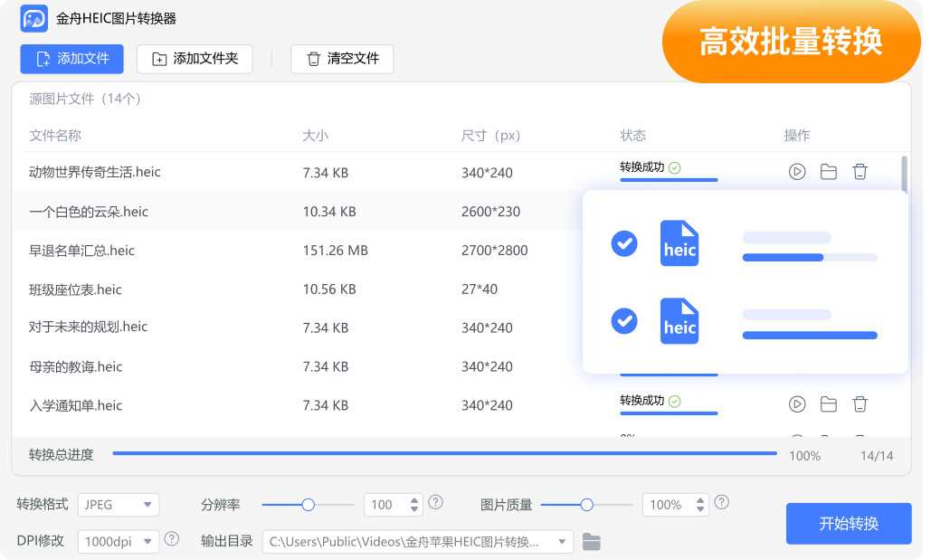Start conversion with 开始转换 button
931x560 pixels.
(x=848, y=524)
